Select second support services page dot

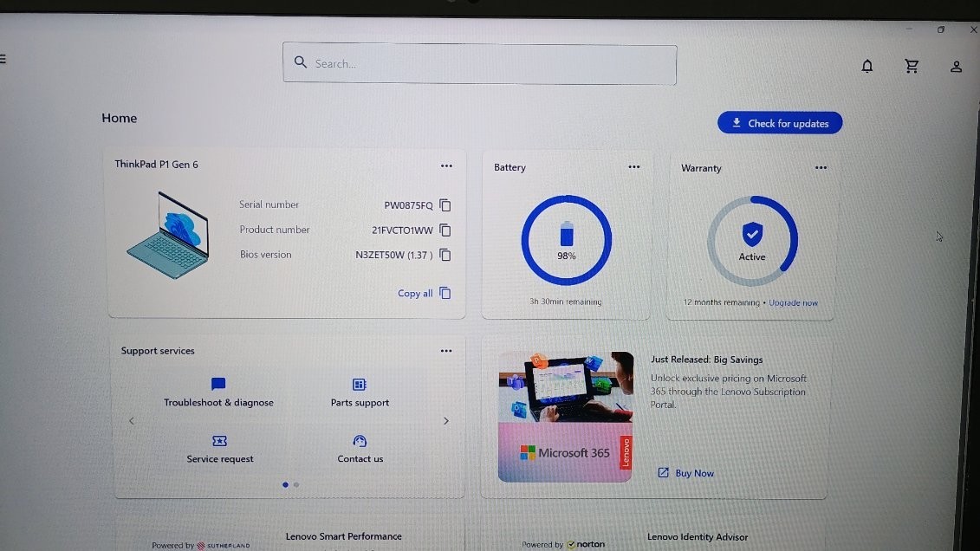click(x=296, y=485)
